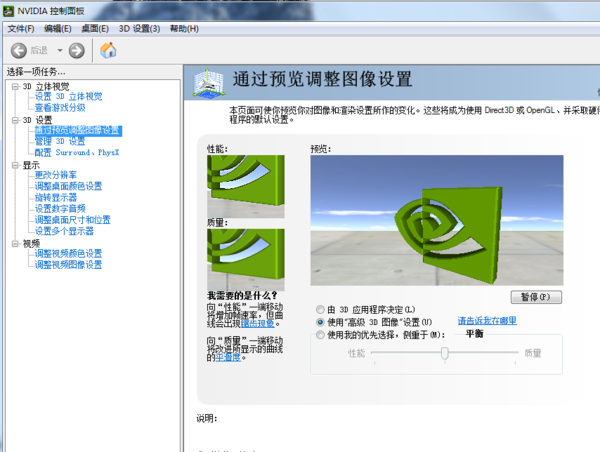Open the back history dropdown arrow
The image size is (600, 452).
click(60, 51)
